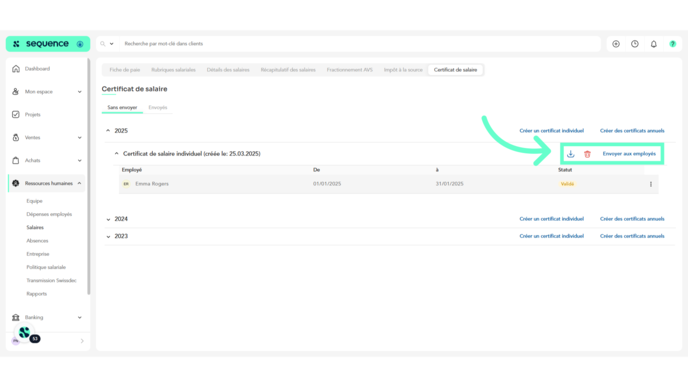Click Créer des certificats annuels for 2023
Image resolution: width=688 pixels, height=387 pixels.
[632, 236]
